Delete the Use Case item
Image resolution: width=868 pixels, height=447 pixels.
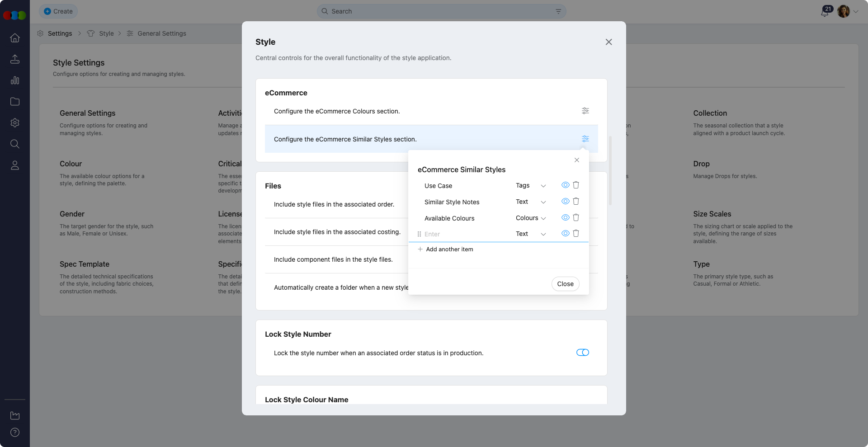tap(576, 185)
